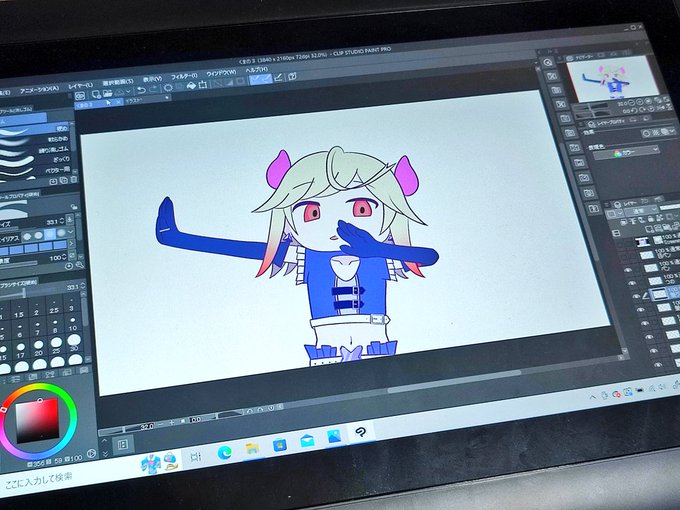Click the New file icon in command bar
The height and width of the screenshot is (510, 680).
point(97,94)
